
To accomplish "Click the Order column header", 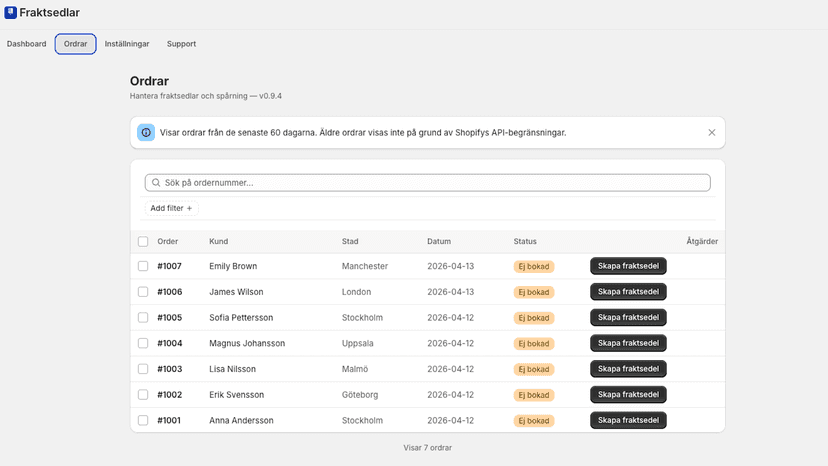I will pyautogui.click(x=167, y=241).
